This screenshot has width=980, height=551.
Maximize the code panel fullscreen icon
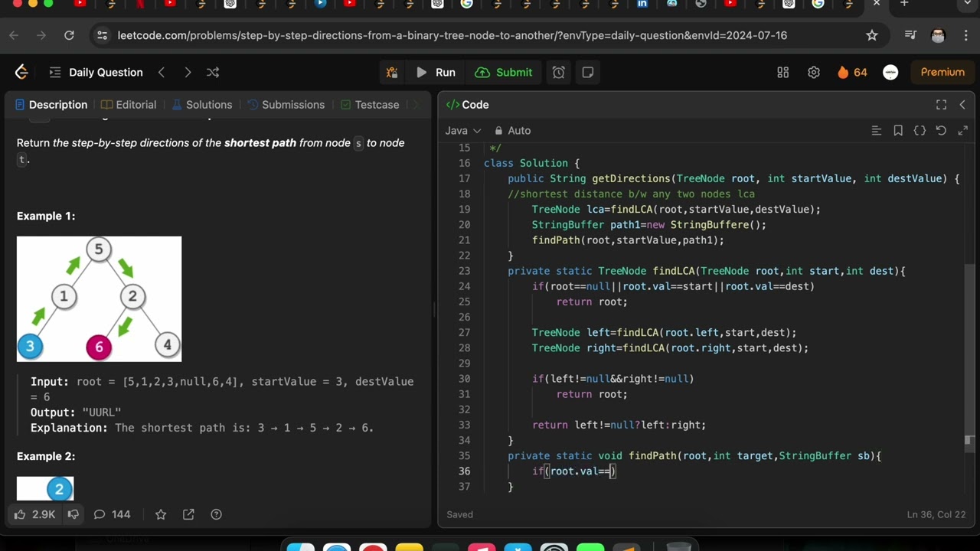(x=941, y=105)
